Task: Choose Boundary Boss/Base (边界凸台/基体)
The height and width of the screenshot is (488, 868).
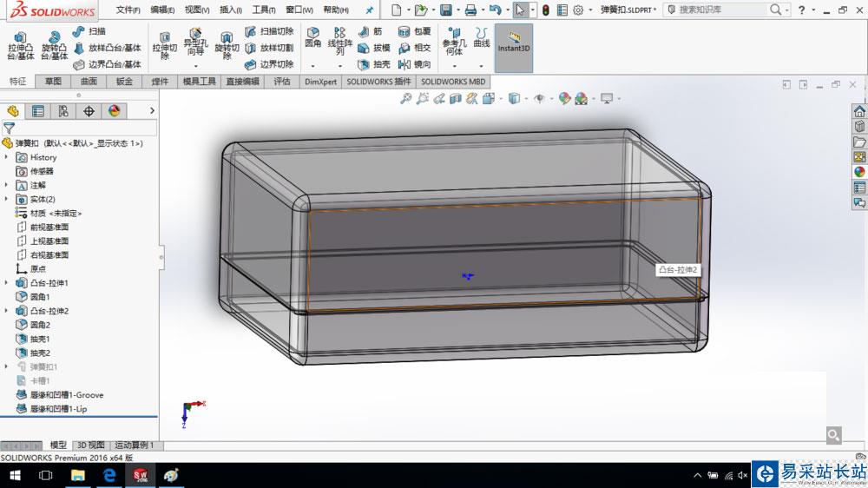Action: pyautogui.click(x=108, y=65)
